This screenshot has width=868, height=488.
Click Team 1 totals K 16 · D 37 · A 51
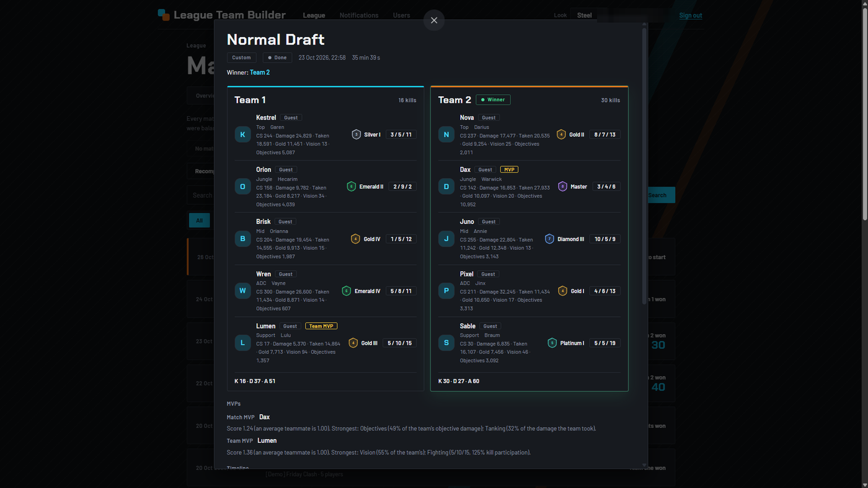pyautogui.click(x=255, y=381)
